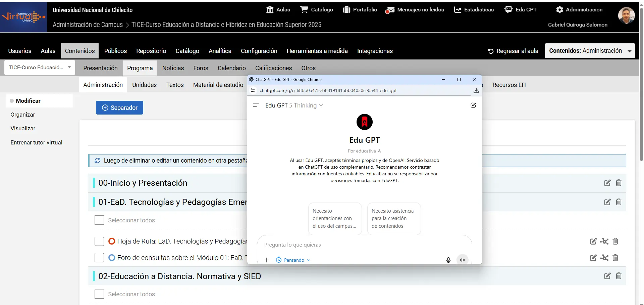Tick the Foro de consultas checkbox
The width and height of the screenshot is (644, 305).
(x=99, y=258)
